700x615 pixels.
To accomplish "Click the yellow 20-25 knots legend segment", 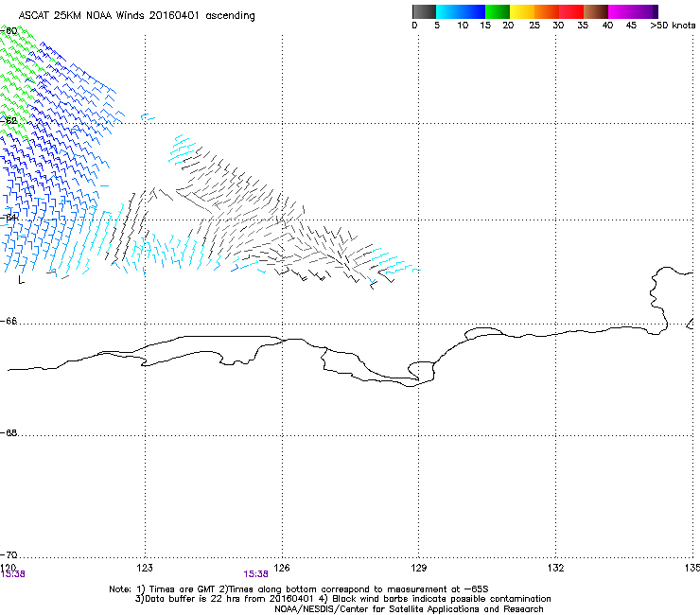I will click(x=522, y=11).
